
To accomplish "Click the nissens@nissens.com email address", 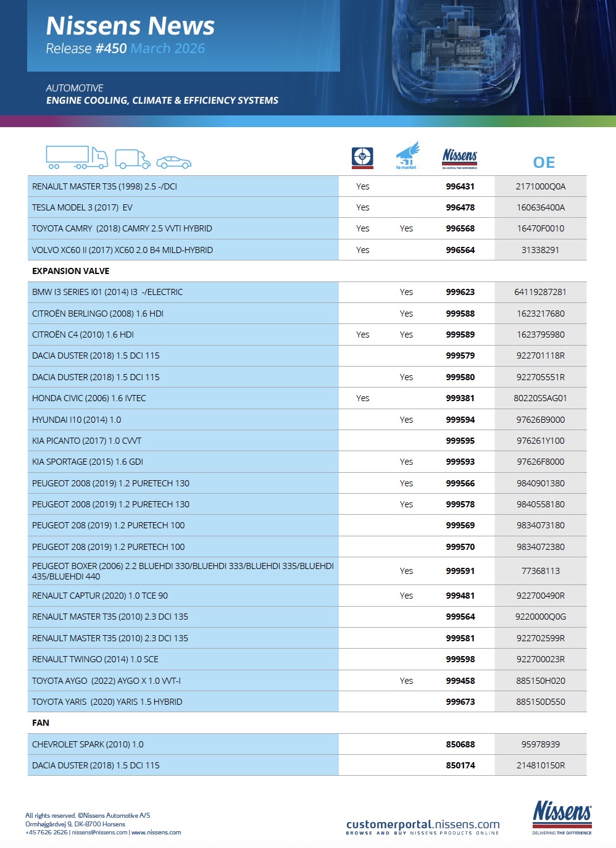I will (99, 833).
